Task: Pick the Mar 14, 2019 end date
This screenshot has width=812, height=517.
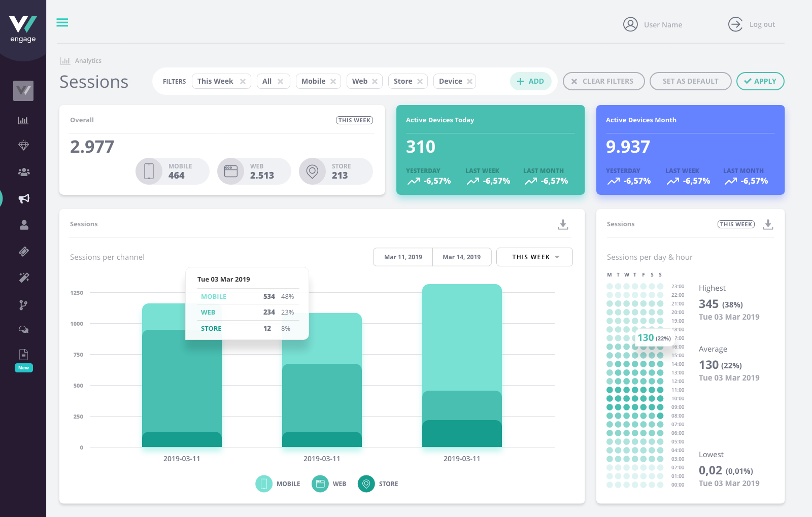Action: tap(462, 257)
